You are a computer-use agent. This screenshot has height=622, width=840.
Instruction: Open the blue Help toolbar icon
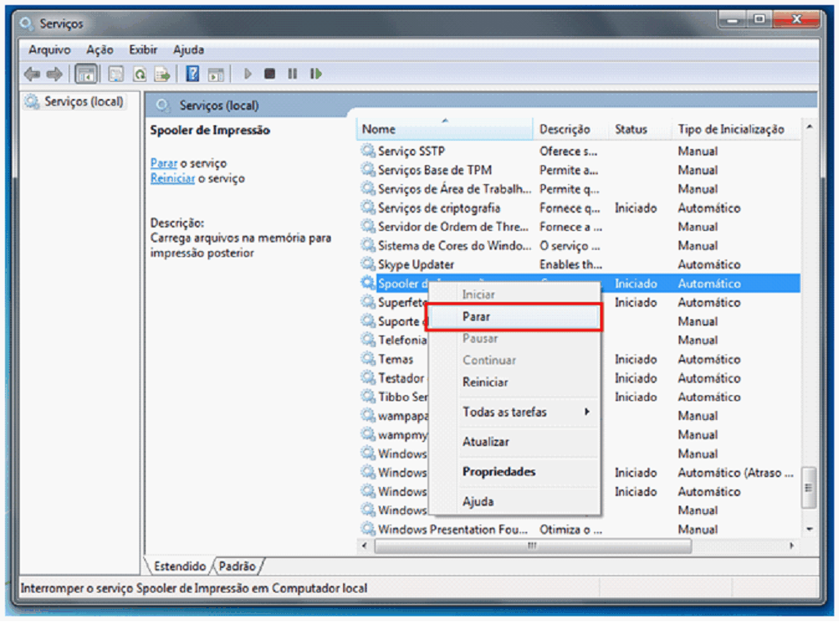(192, 74)
